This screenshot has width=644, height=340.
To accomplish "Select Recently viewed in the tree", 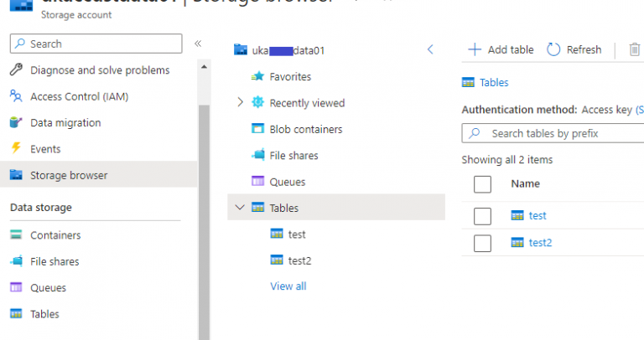I will pyautogui.click(x=307, y=103).
